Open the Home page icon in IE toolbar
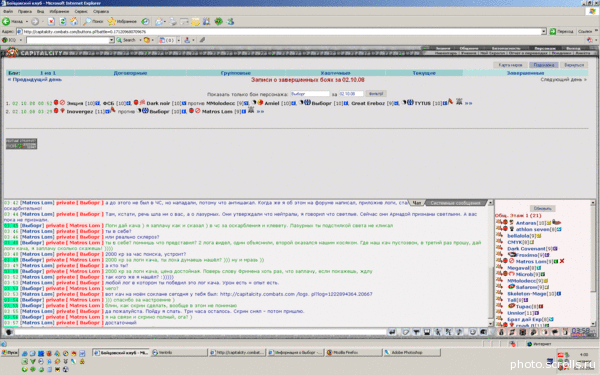This screenshot has width=600, height=375. tap(74, 21)
